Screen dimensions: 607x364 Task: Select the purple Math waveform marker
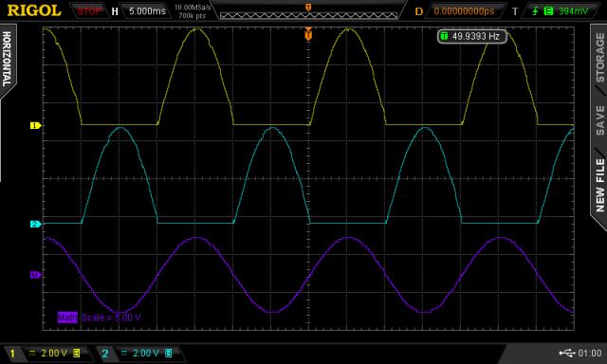[x=36, y=275]
